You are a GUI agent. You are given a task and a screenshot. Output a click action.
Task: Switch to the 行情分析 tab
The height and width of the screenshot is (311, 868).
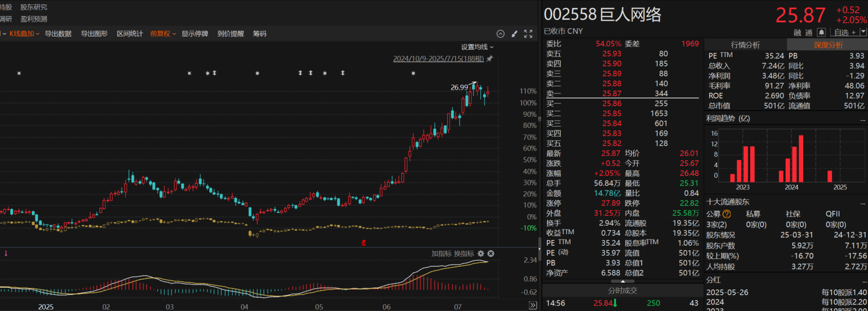tap(745, 45)
